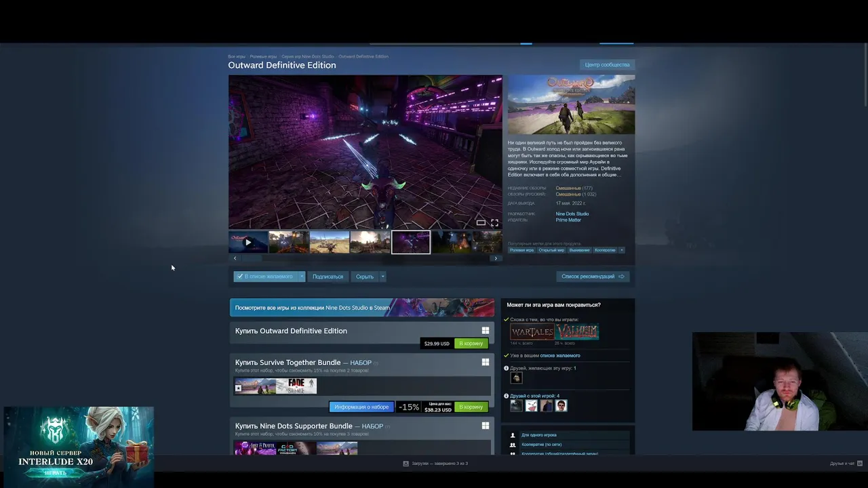Open publisher link 'Prime Matter'
Image resolution: width=868 pixels, height=488 pixels.
pyautogui.click(x=568, y=220)
